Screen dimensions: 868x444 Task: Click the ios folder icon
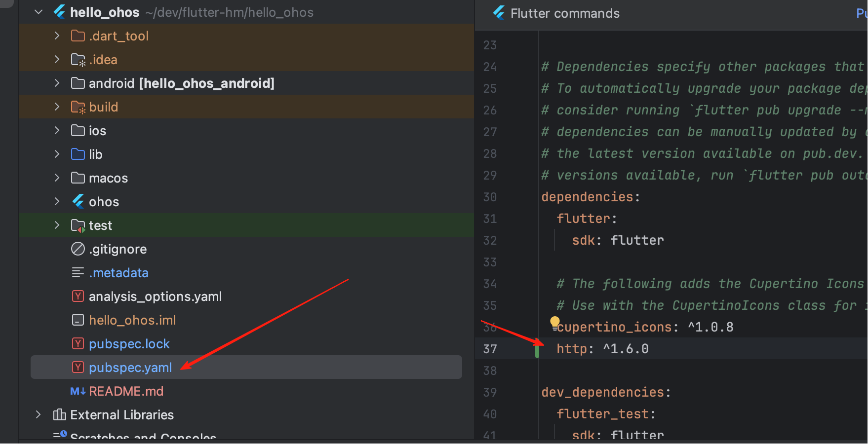click(78, 130)
